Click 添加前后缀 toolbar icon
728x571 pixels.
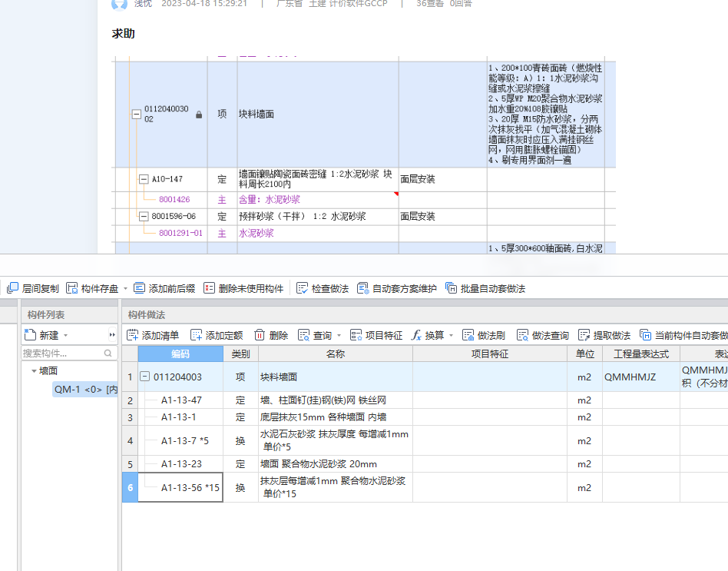(x=139, y=288)
